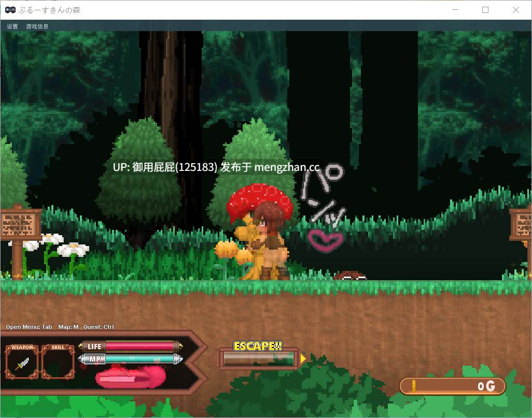Open the 设置 menu
Viewport: 532px width, 418px height.
[x=12, y=26]
